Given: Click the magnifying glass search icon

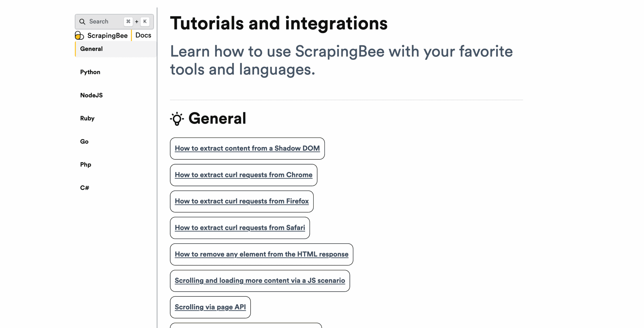Looking at the screenshot, I should [x=82, y=22].
